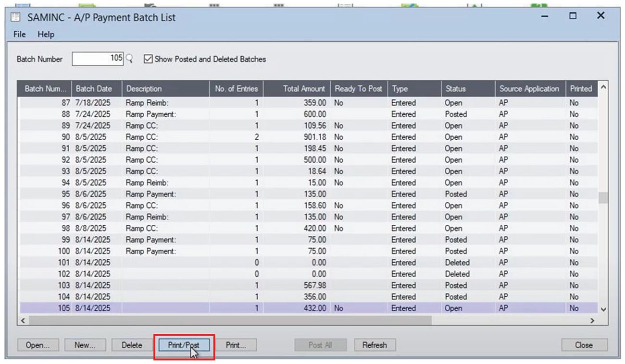The width and height of the screenshot is (625, 364).
Task: Click the vertical scrollbar thumb
Action: 603,198
